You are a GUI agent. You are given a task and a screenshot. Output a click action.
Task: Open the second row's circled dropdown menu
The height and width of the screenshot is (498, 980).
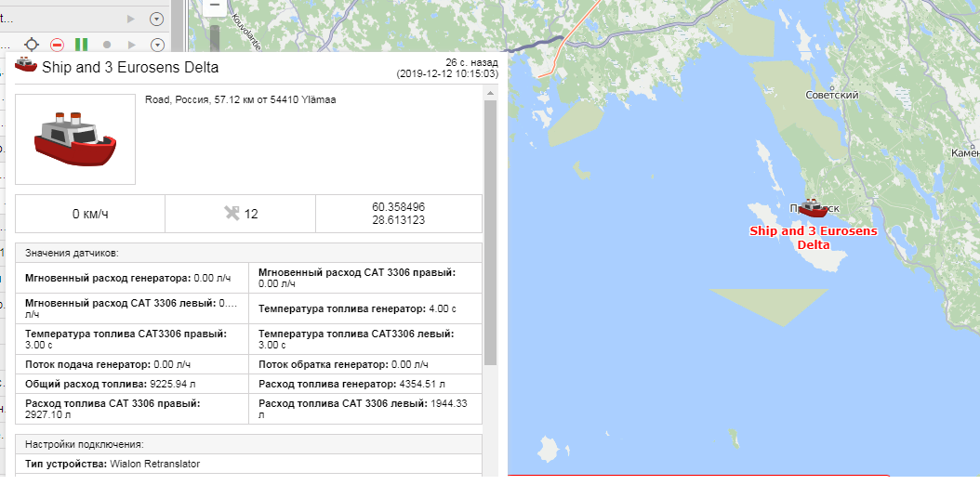pyautogui.click(x=156, y=45)
